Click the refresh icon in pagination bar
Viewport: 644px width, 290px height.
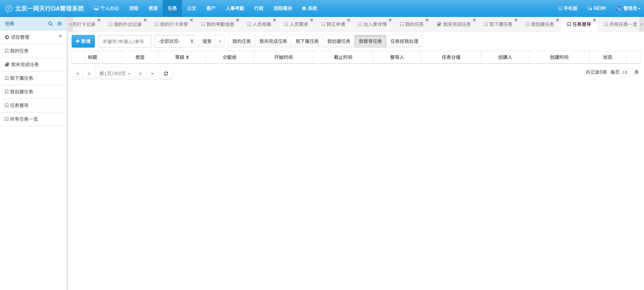pyautogui.click(x=166, y=73)
